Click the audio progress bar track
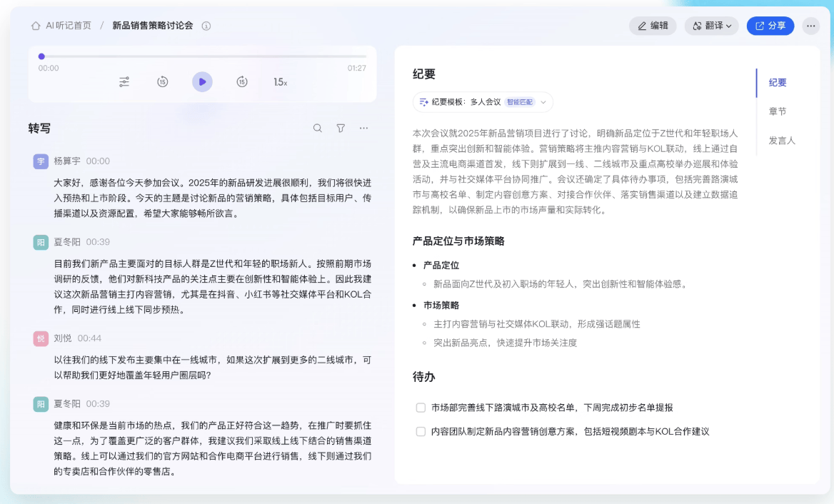 (x=204, y=56)
